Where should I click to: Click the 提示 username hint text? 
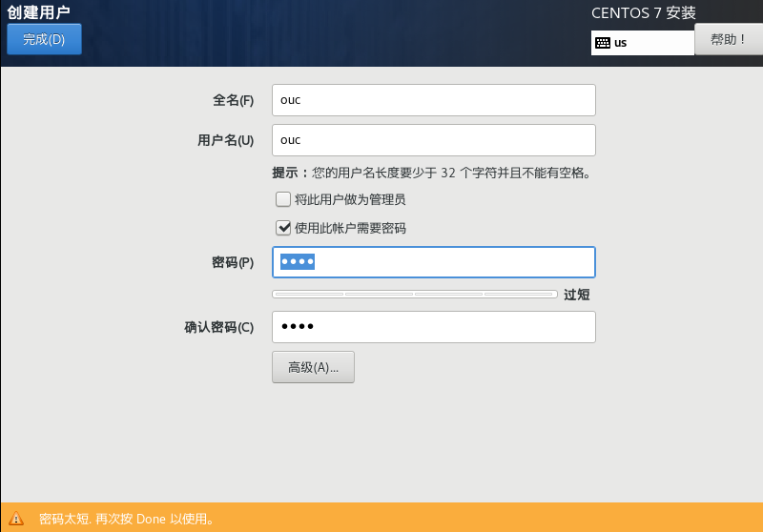pos(432,173)
